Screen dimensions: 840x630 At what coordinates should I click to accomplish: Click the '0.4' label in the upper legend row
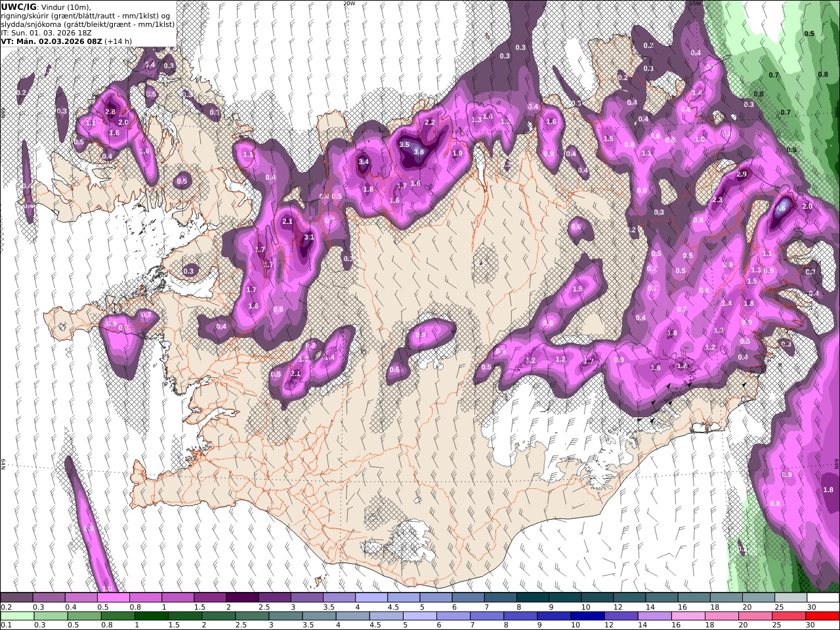click(71, 607)
